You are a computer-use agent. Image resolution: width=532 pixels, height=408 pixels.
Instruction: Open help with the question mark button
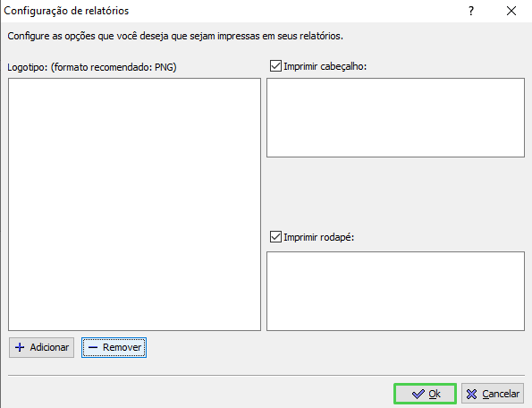coord(471,12)
